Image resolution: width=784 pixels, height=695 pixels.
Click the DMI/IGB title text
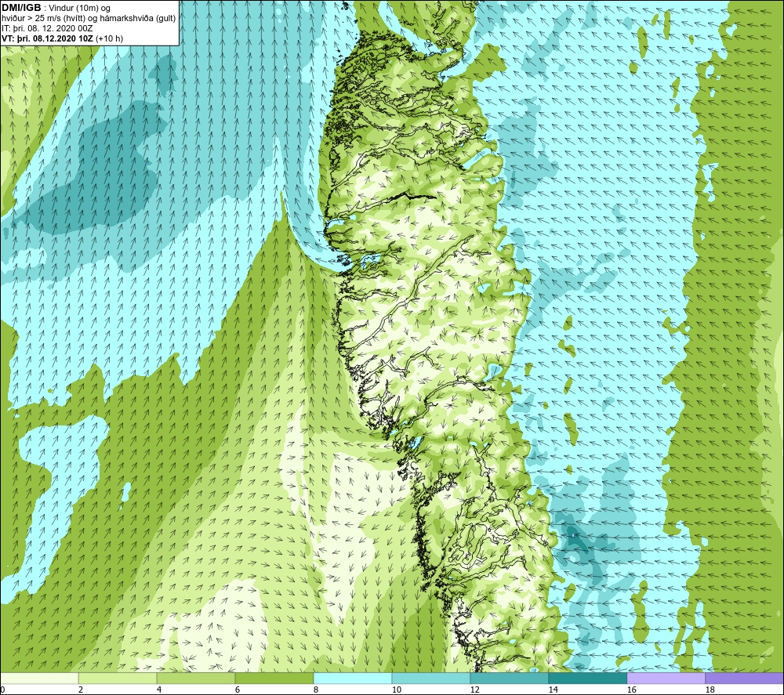click(21, 8)
